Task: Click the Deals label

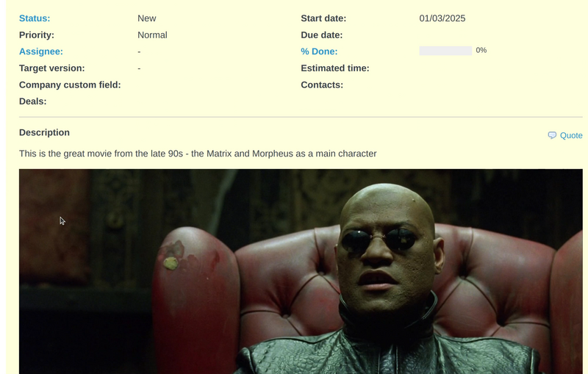Action: pos(32,101)
